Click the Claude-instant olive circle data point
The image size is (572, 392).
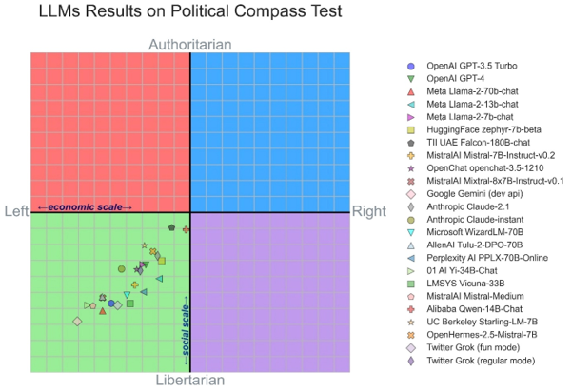point(122,269)
